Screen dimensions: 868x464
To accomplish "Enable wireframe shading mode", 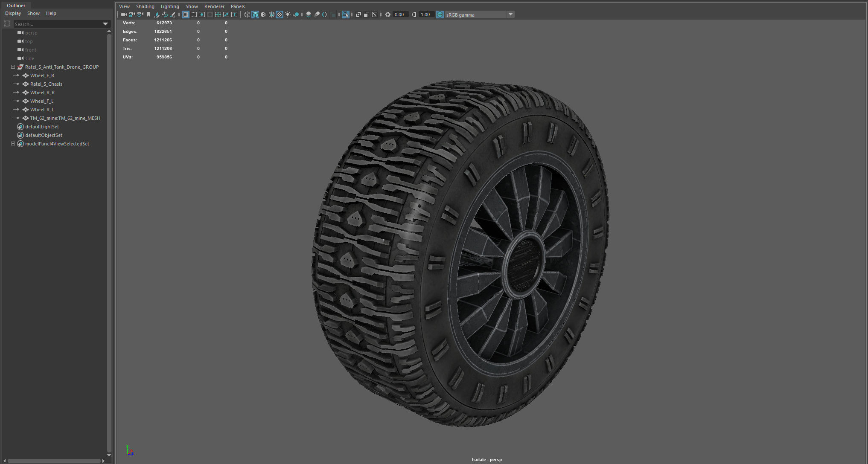I will 247,14.
